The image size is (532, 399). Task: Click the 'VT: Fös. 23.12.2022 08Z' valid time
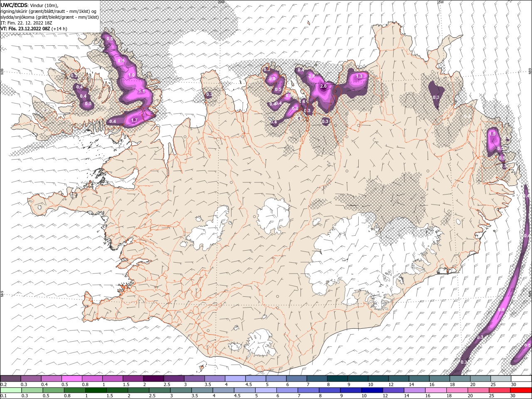pos(25,29)
